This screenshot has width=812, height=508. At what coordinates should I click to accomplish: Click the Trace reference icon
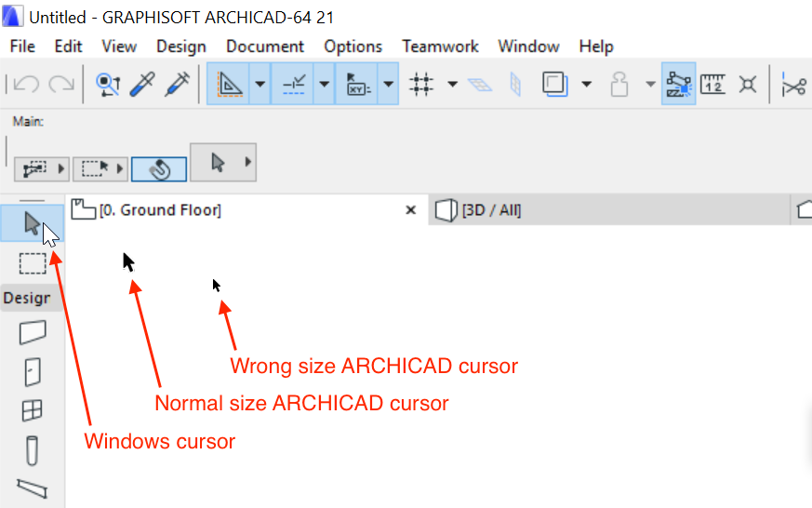pyautogui.click(x=554, y=84)
